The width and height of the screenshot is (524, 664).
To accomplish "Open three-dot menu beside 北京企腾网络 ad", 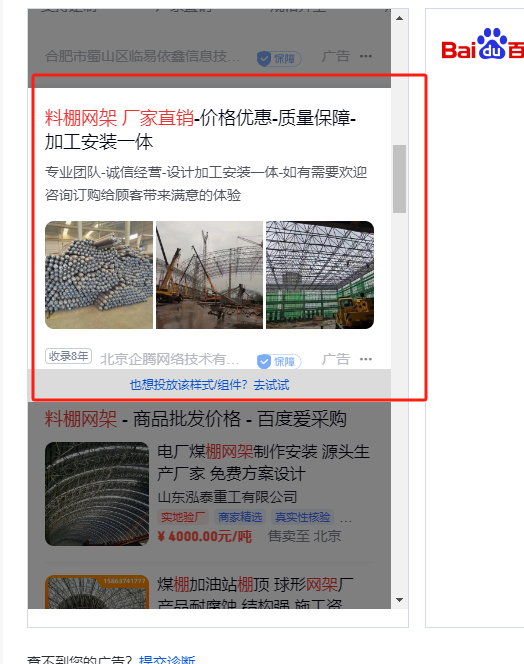I will [x=366, y=359].
